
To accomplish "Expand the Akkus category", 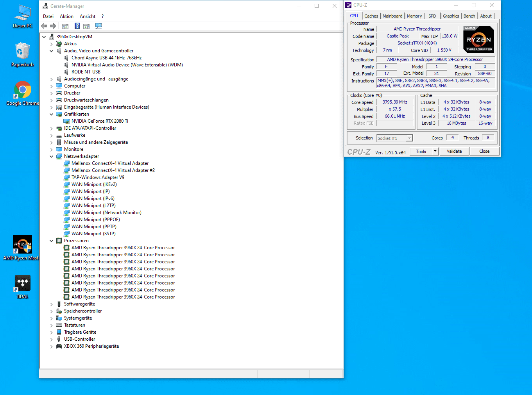I will tap(51, 44).
